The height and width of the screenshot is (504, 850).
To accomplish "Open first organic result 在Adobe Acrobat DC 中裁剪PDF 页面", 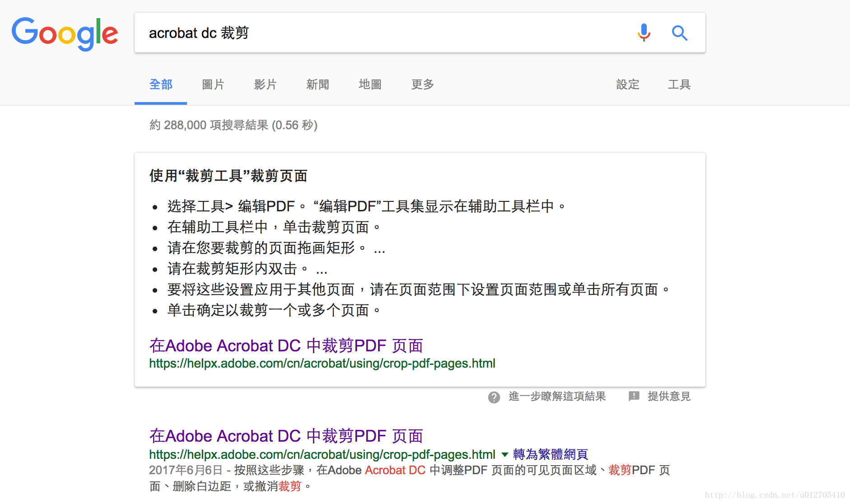I will (x=286, y=436).
